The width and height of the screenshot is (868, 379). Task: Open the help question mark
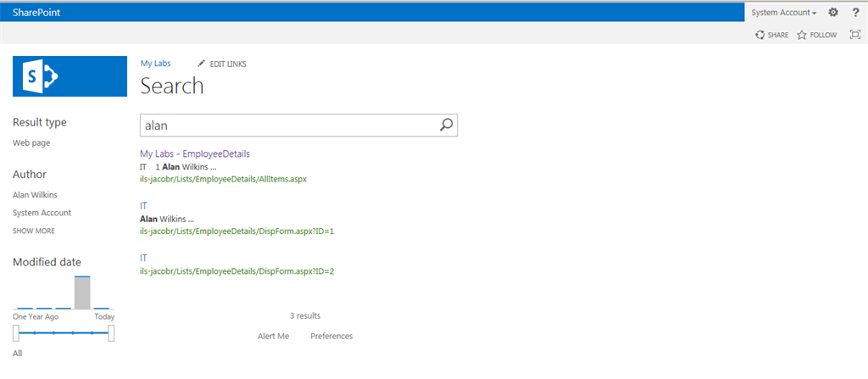855,12
